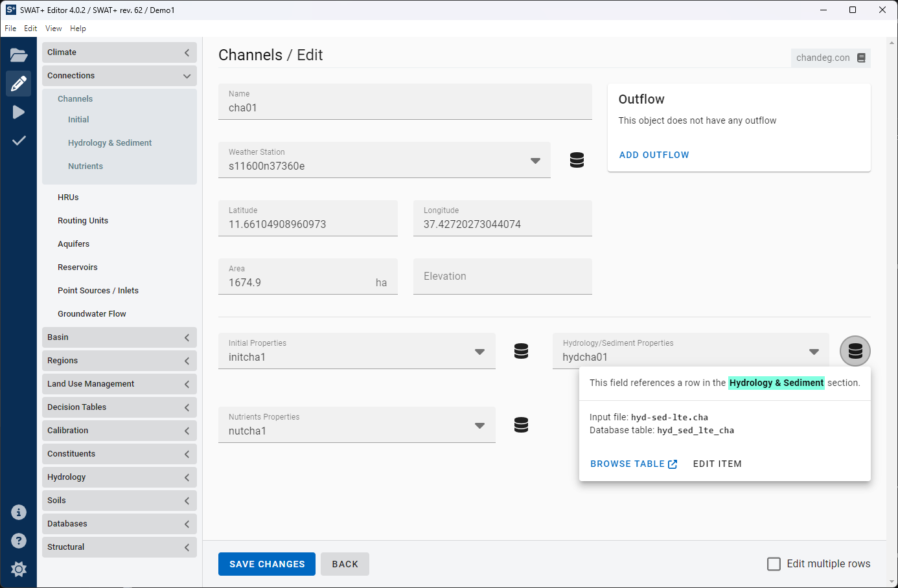Open the chandeg.con documentation book icon
The width and height of the screenshot is (898, 588).
(861, 58)
